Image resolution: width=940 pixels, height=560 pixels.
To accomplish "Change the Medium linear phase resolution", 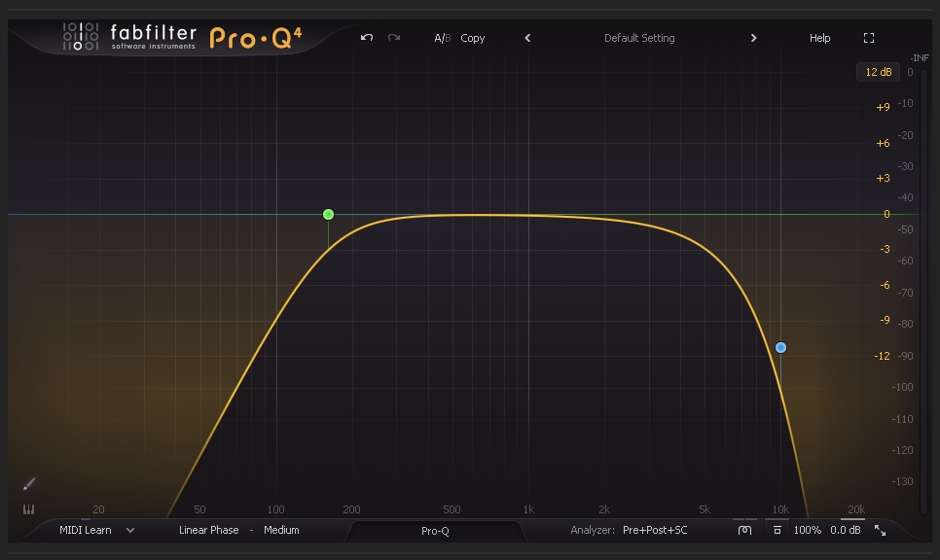I will coord(281,530).
